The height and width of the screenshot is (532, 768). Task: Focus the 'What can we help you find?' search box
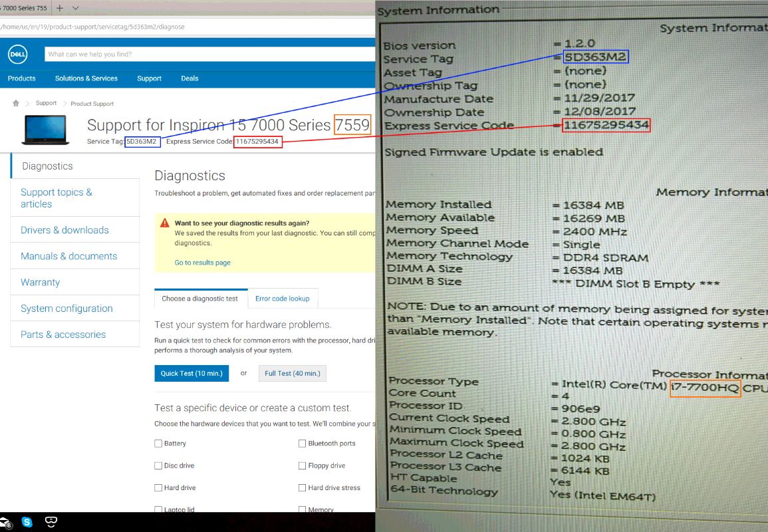pos(209,55)
